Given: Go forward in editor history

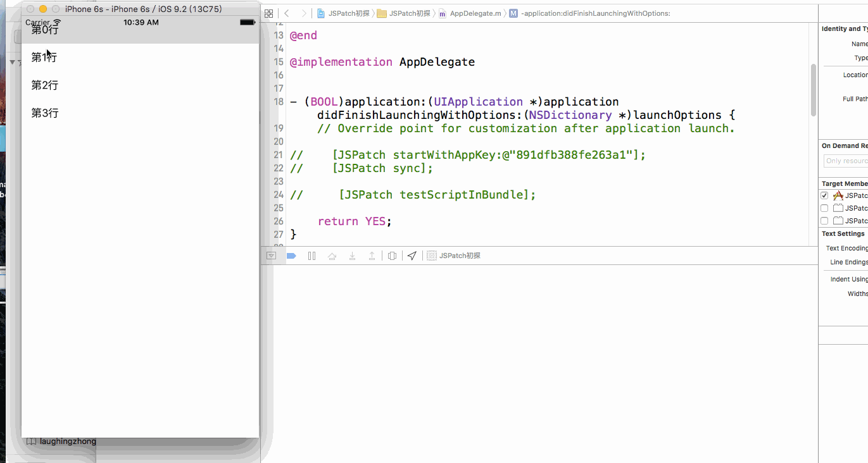Looking at the screenshot, I should pos(304,13).
